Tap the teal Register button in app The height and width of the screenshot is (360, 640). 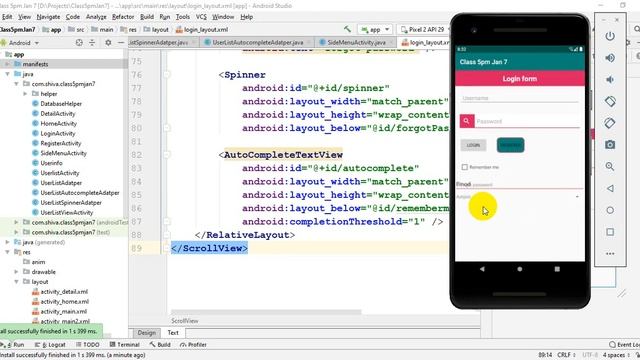(x=510, y=145)
